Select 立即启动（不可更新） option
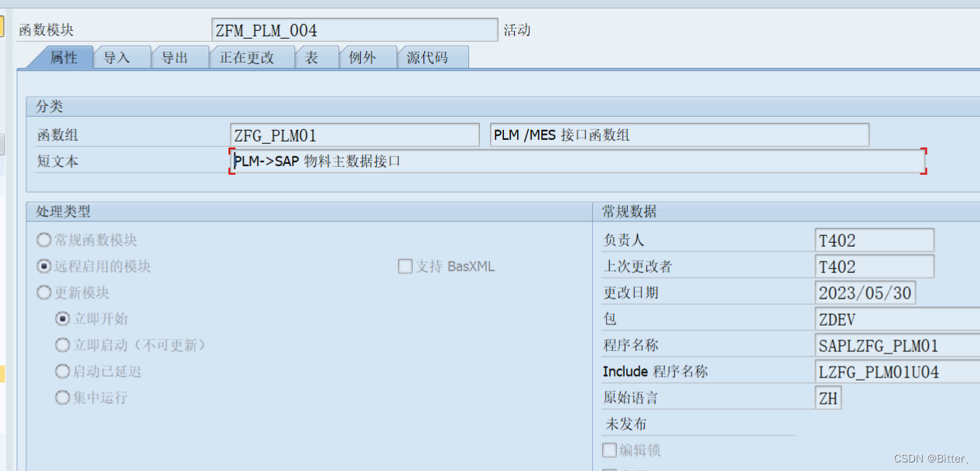The width and height of the screenshot is (980, 471). coord(62,345)
